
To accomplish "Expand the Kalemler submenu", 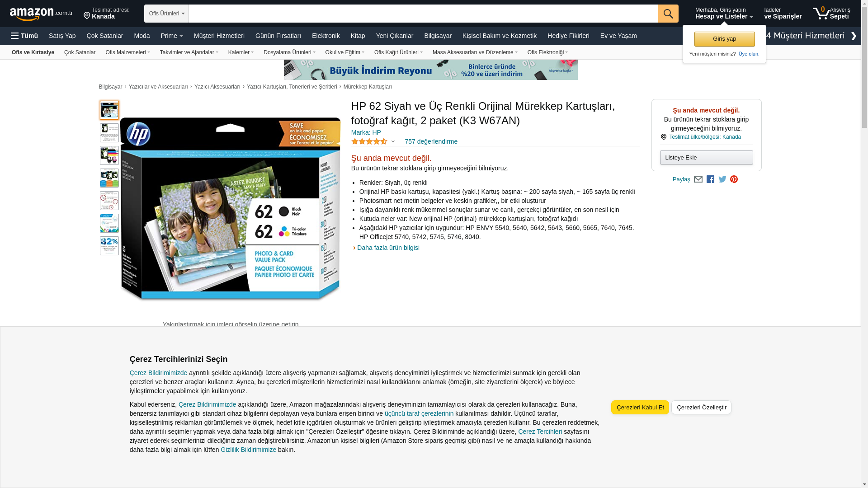I will pyautogui.click(x=241, y=52).
